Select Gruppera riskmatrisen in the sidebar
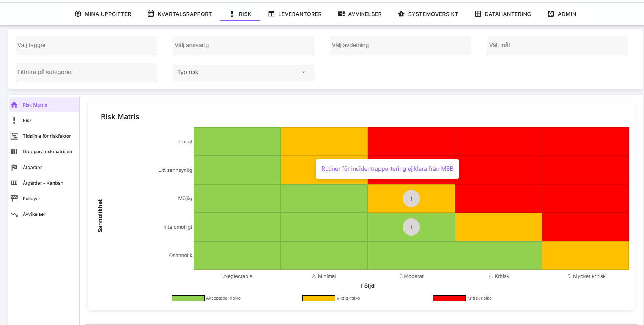The width and height of the screenshot is (644, 325). coord(47,152)
